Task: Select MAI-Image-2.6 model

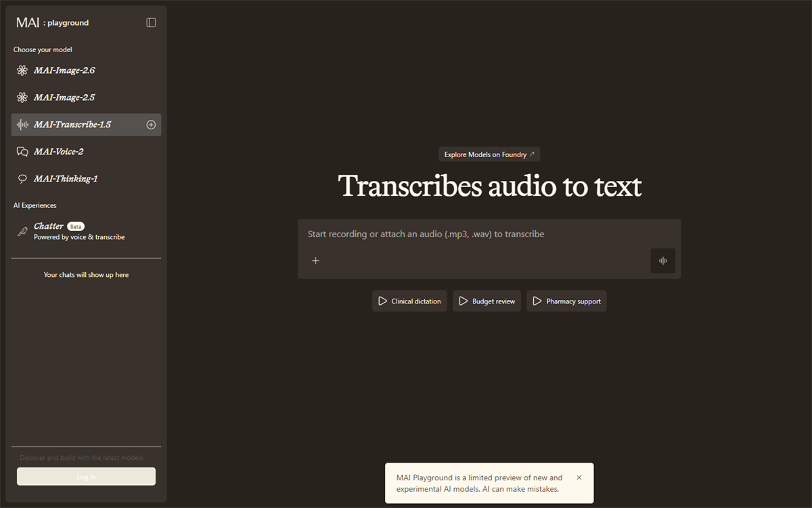Action: (86, 70)
